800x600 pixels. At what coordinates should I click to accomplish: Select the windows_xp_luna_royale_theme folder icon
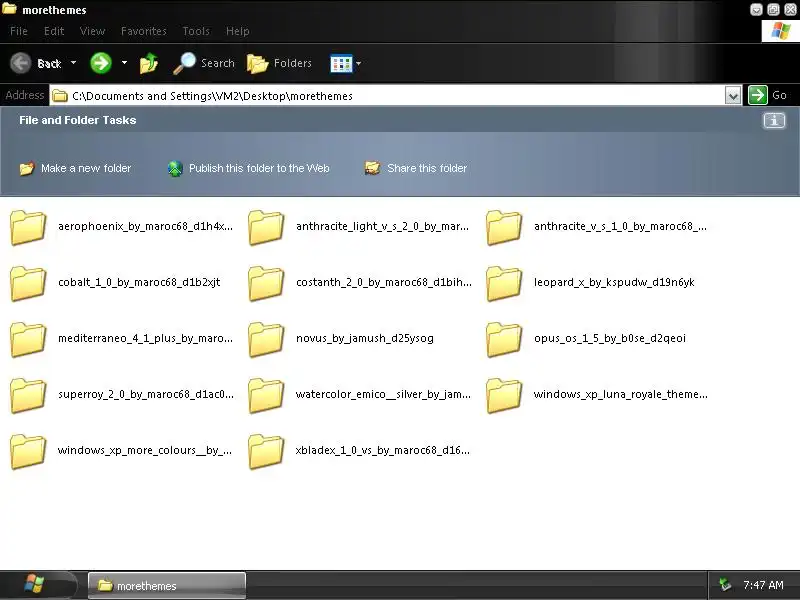tap(504, 395)
